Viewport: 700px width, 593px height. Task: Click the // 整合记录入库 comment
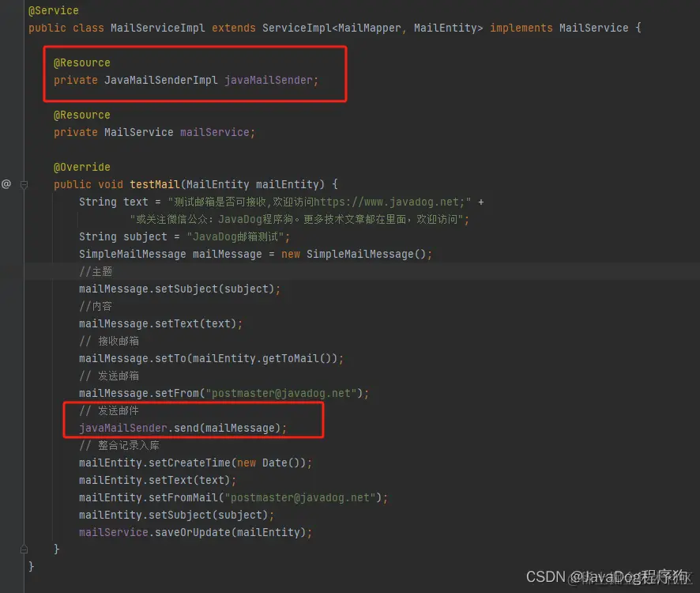(x=119, y=446)
